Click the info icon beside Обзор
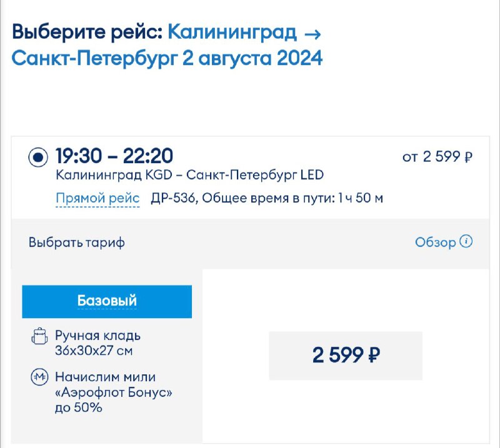 coord(466,242)
